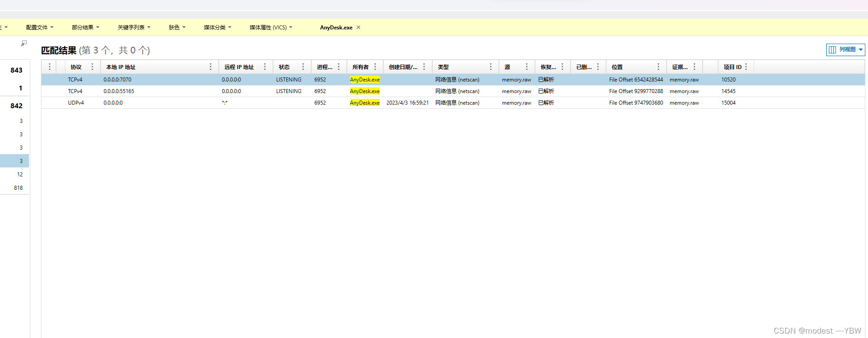This screenshot has height=338, width=868.
Task: Open column menu for 源 header
Action: (x=527, y=67)
